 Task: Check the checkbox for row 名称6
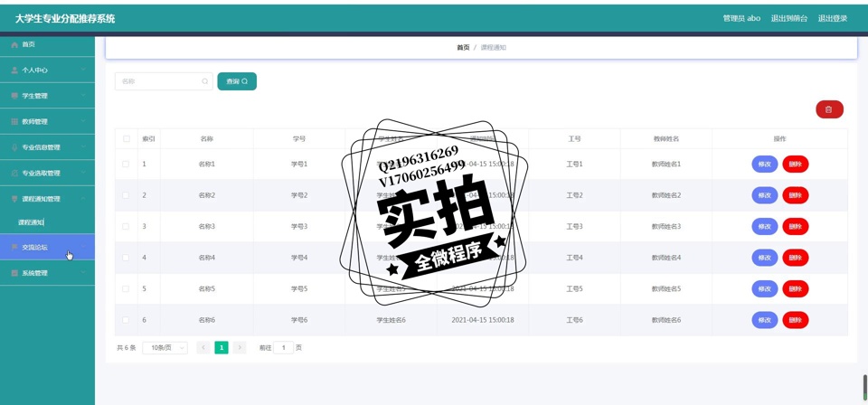(126, 320)
